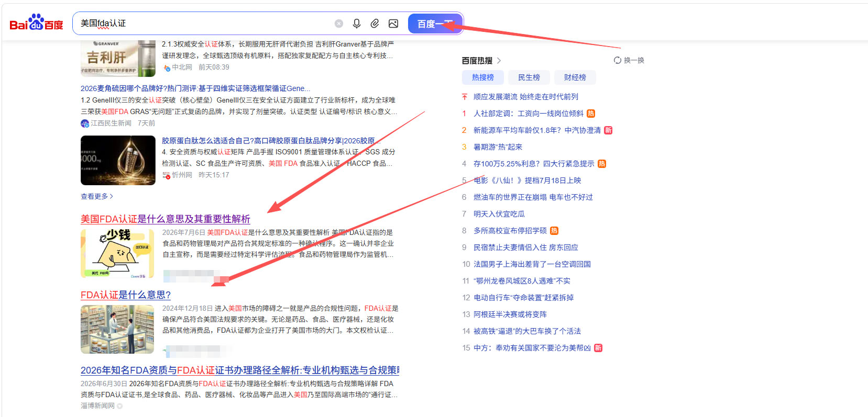Image resolution: width=868 pixels, height=417 pixels.
Task: Click the pharmacy illustration thumbnail
Action: [117, 330]
